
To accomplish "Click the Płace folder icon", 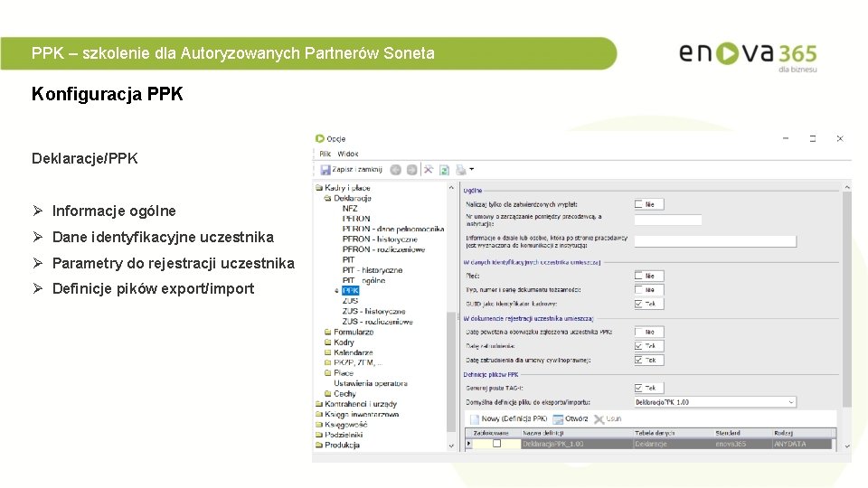I will coord(327,373).
